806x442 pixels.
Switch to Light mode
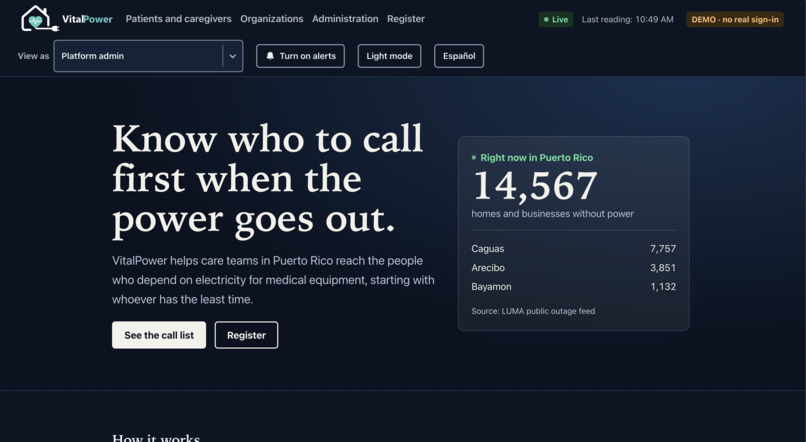389,56
